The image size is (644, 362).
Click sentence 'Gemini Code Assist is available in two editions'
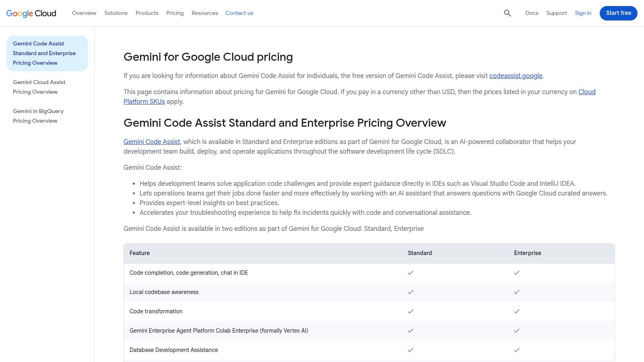click(274, 228)
